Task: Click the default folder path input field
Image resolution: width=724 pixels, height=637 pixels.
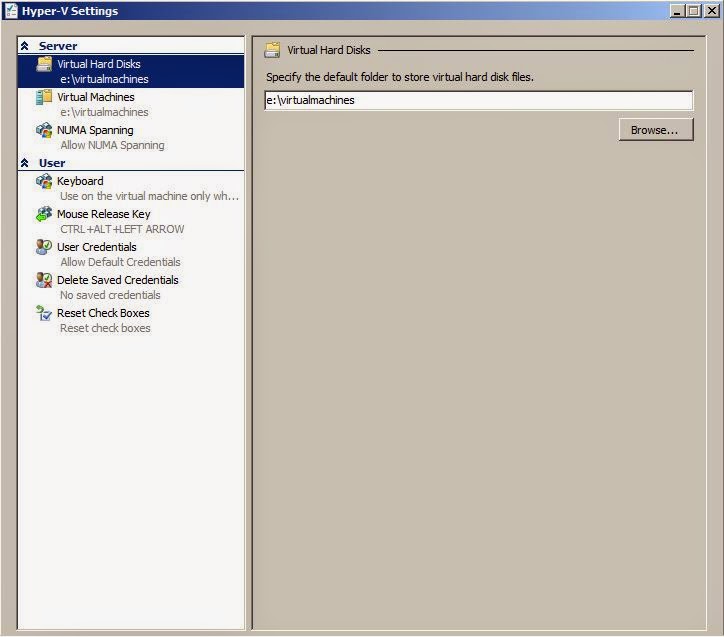Action: click(x=479, y=100)
